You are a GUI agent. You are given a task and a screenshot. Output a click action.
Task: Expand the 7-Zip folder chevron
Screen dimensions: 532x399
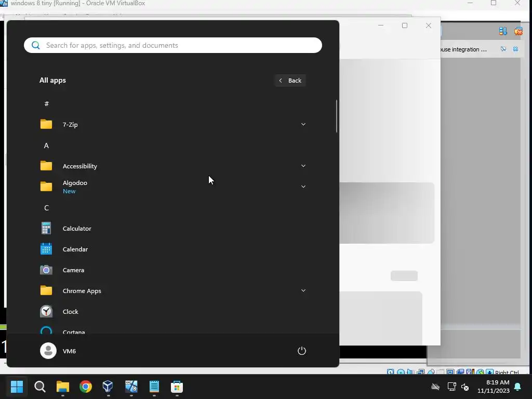click(303, 125)
